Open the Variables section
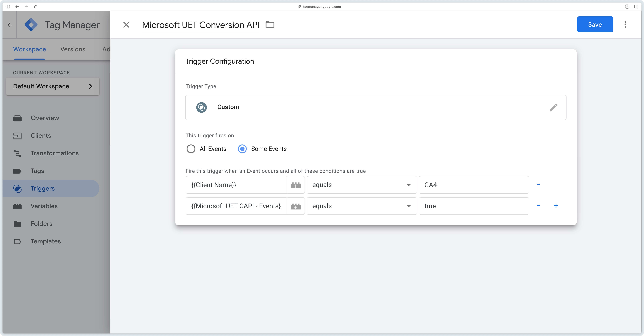 (44, 206)
